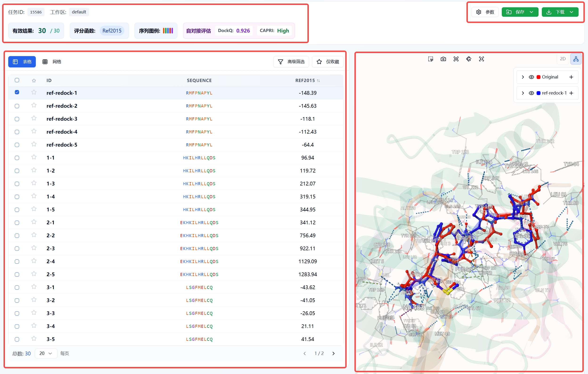The height and width of the screenshot is (374, 588).
Task: Switch viewer to 2D mode
Action: [x=563, y=59]
